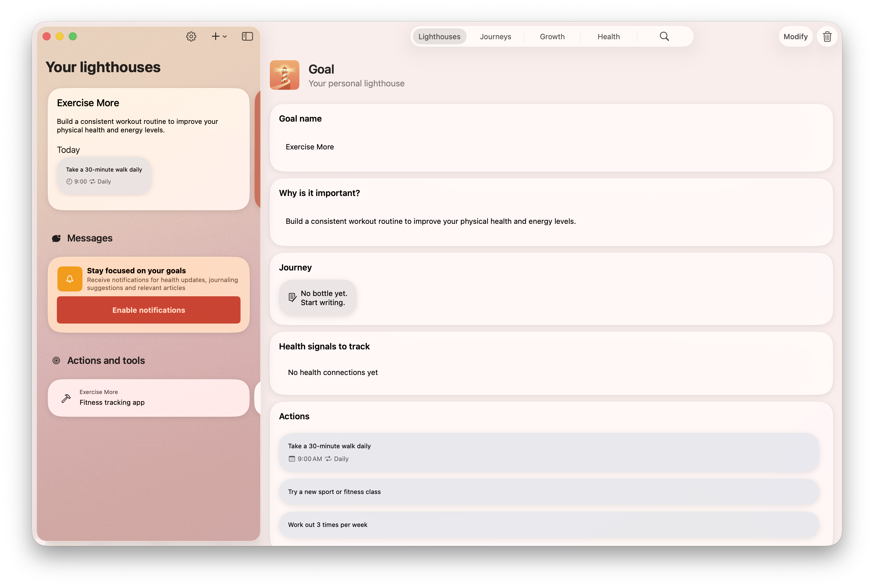Toggle sidebar visibility icon

pyautogui.click(x=247, y=36)
